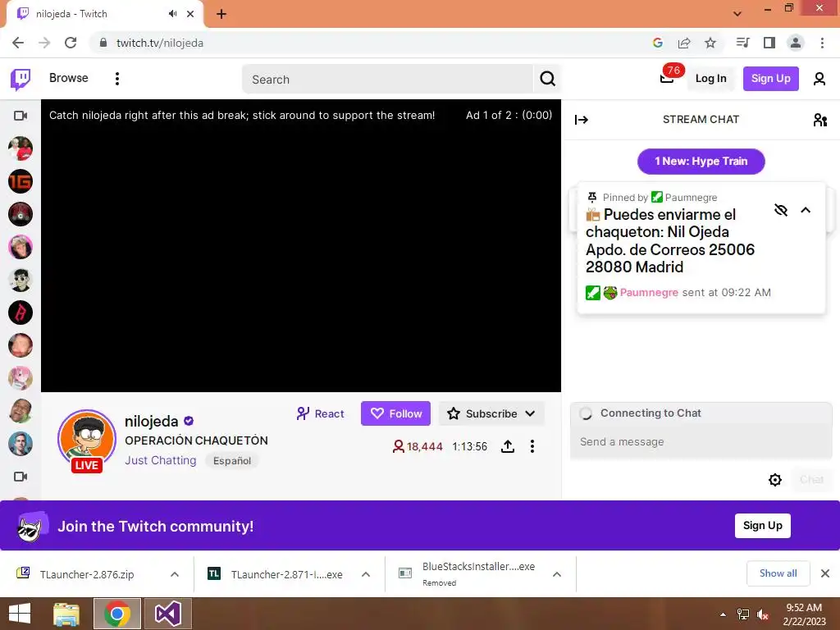Share this page from address bar
The image size is (840, 630).
pos(684,43)
